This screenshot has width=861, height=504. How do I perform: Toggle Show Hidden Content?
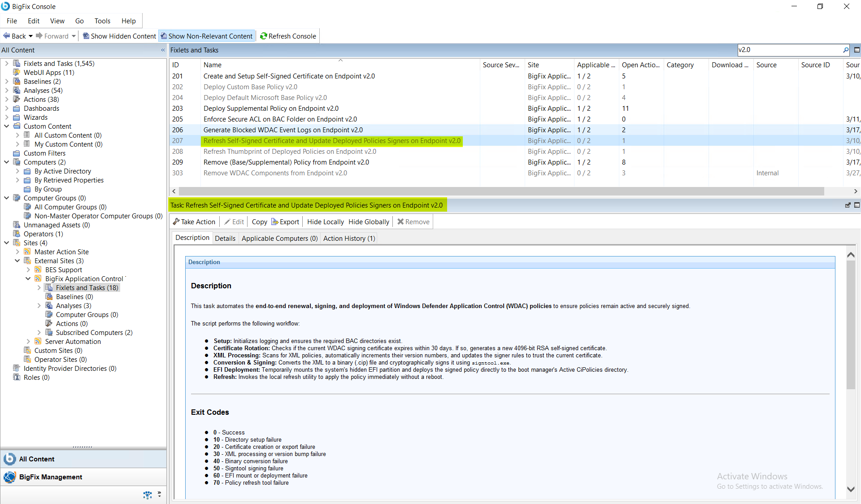118,36
